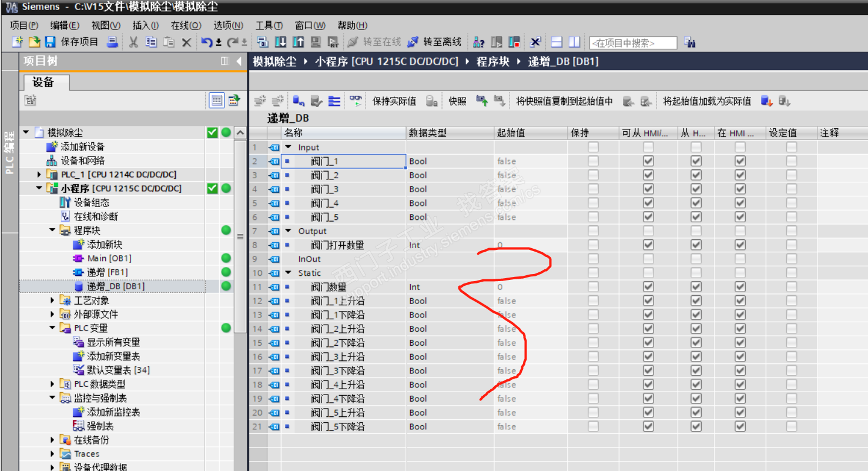Click the Delete X toolbar icon
The height and width of the screenshot is (471, 868).
(187, 42)
